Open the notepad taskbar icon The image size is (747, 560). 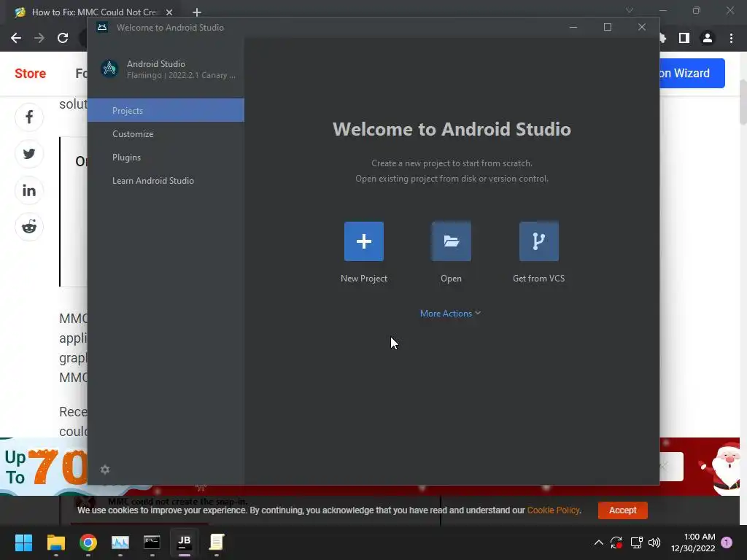[x=217, y=542]
